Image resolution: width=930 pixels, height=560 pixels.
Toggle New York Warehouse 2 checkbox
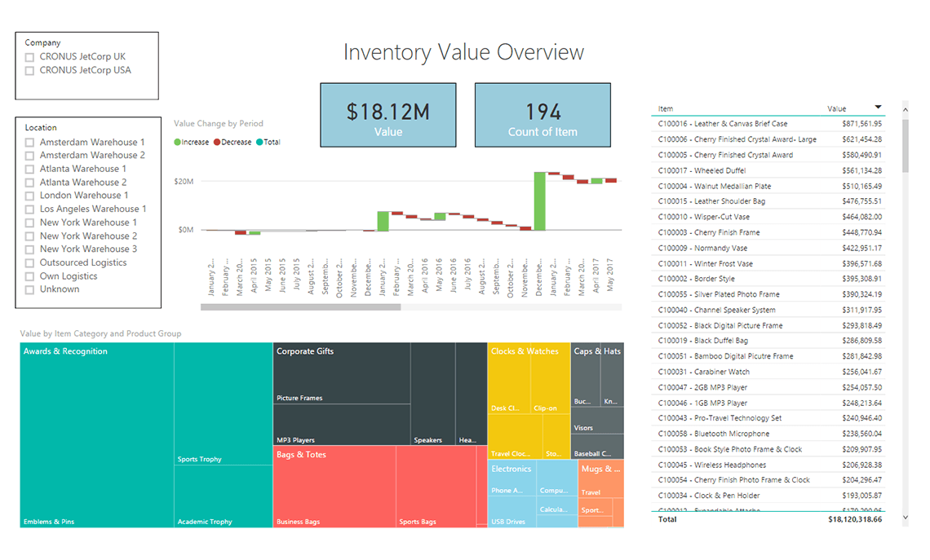29,236
